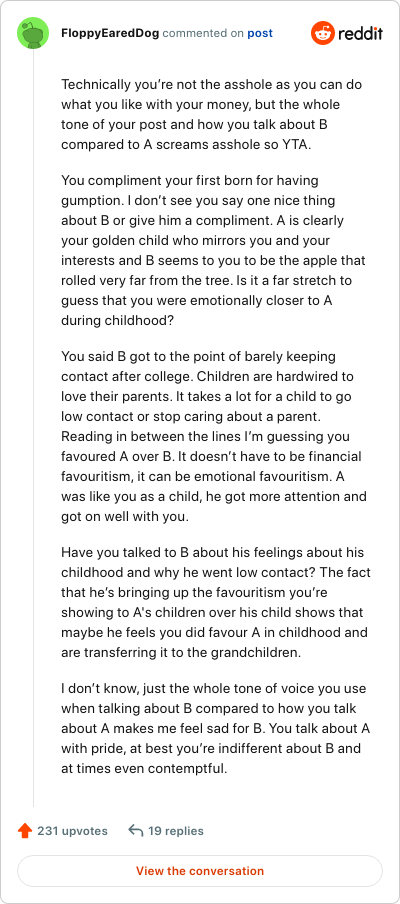
Task: Click the green Snoo avatar of FloppyEaredDog
Action: 33,33
